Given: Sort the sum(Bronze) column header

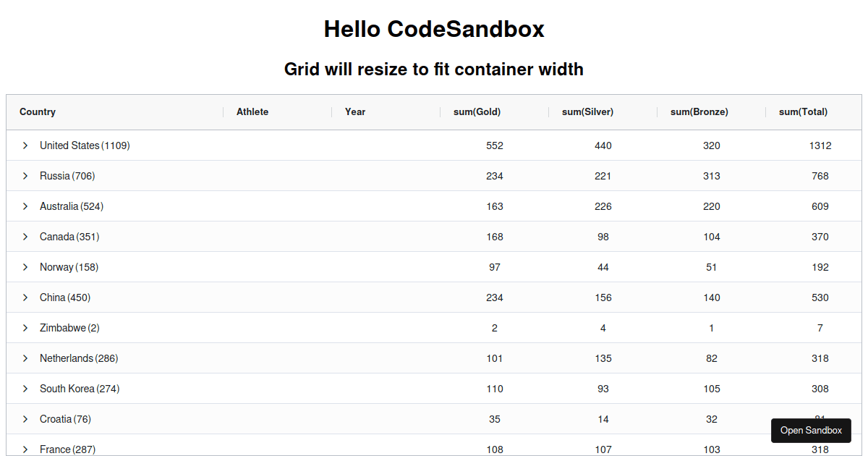Looking at the screenshot, I should (699, 112).
